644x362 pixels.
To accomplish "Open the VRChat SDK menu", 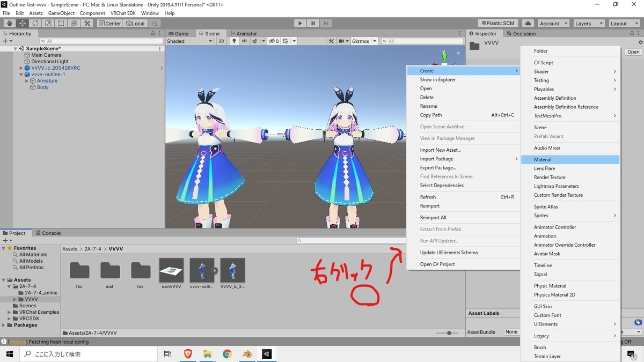I will 123,13.
